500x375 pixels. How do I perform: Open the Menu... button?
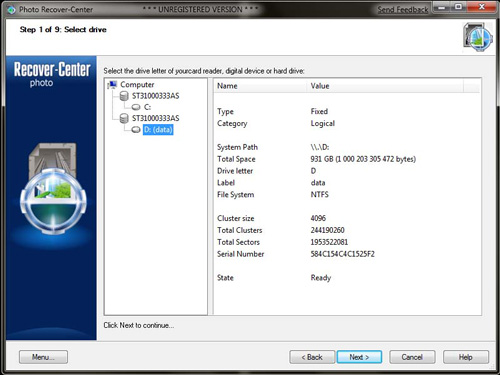click(43, 357)
